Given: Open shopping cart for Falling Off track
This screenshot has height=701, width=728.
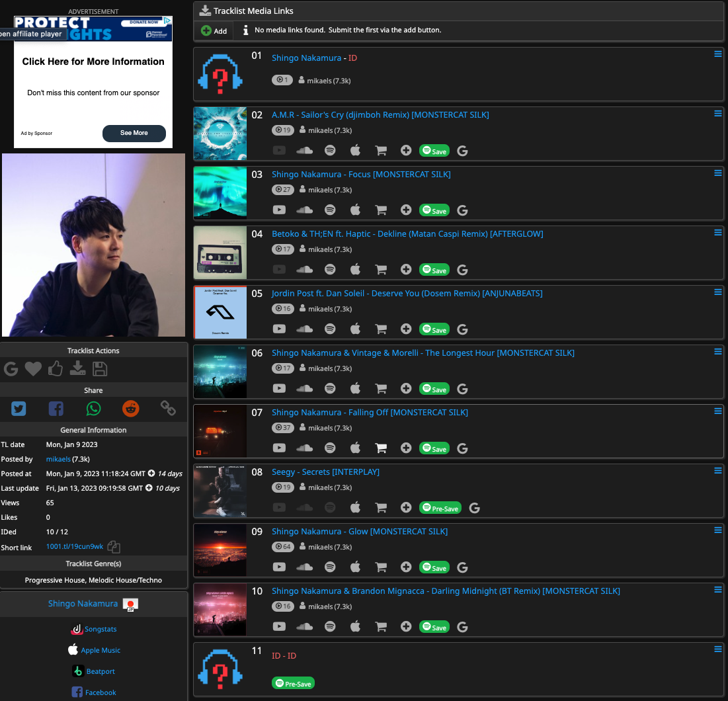Looking at the screenshot, I should (x=381, y=448).
